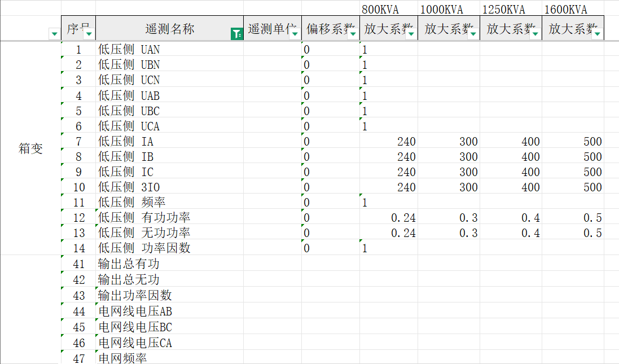Select the cell 低压侧 IC
This screenshot has height=364, width=619.
[169, 172]
